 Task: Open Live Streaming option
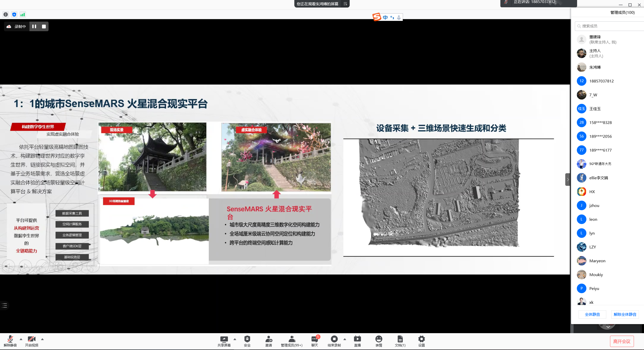point(357,341)
